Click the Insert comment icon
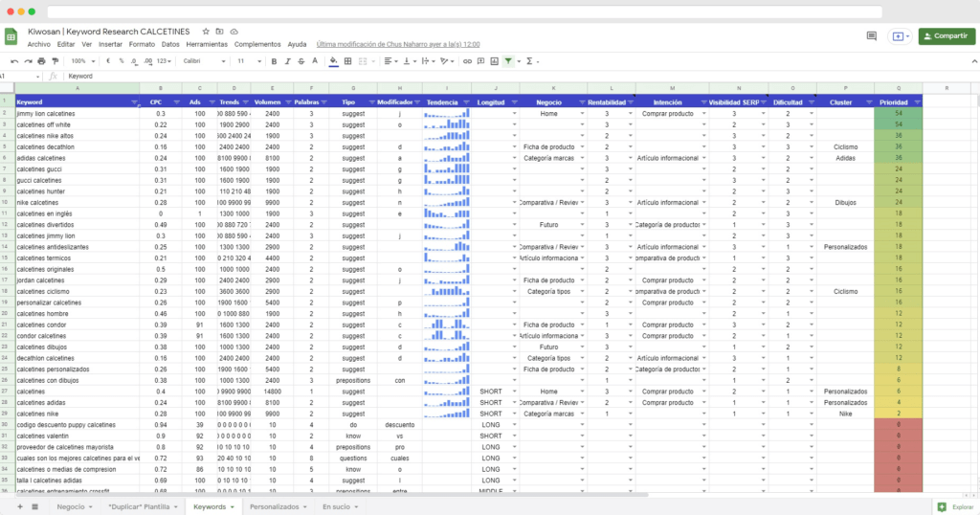The image size is (980, 515). pyautogui.click(x=480, y=61)
